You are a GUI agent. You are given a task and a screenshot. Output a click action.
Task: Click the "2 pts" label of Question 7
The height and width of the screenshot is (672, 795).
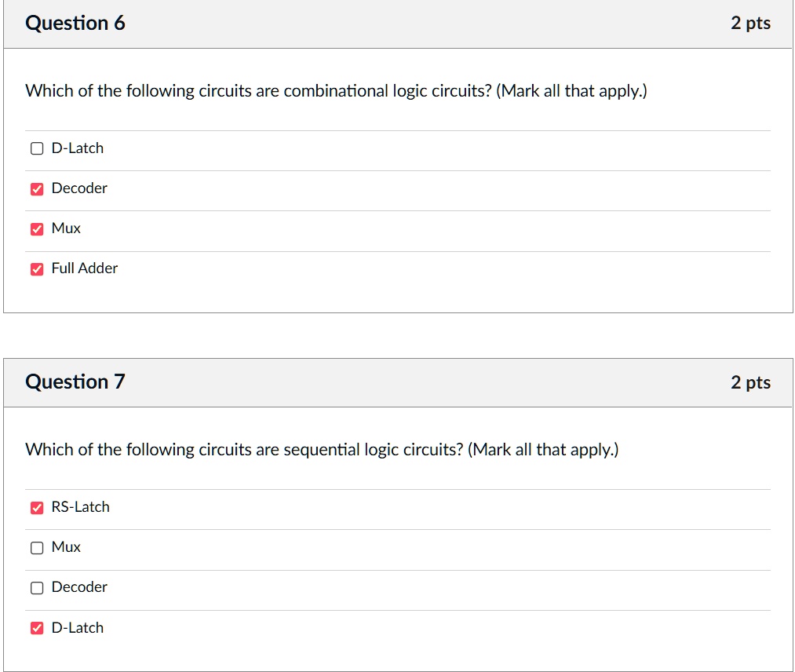point(750,382)
